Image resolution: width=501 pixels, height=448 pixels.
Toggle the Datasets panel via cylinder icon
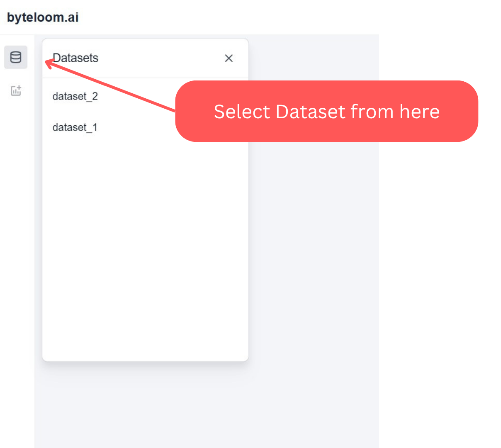click(16, 57)
